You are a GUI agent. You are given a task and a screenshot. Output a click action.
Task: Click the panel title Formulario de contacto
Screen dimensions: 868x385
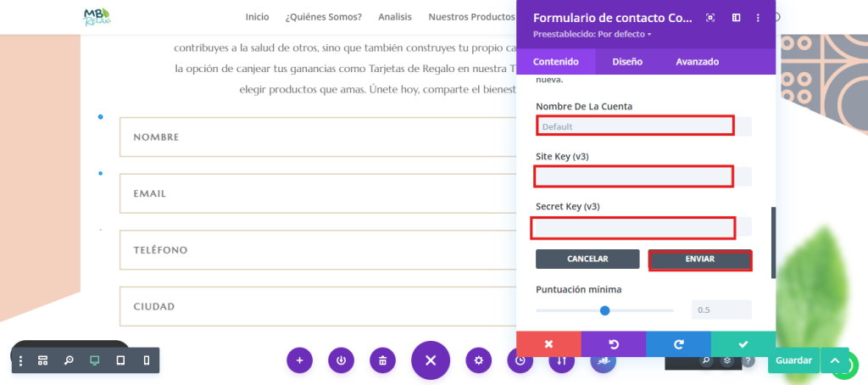pyautogui.click(x=613, y=18)
